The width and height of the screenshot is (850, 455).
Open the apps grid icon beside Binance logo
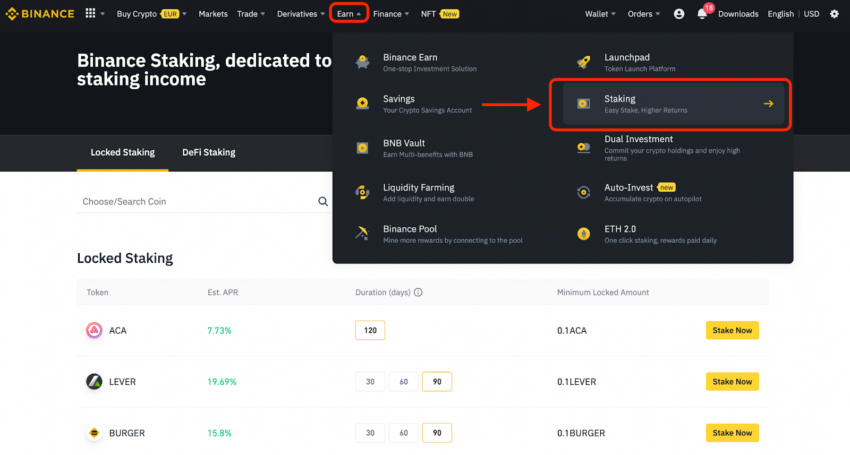pyautogui.click(x=91, y=13)
